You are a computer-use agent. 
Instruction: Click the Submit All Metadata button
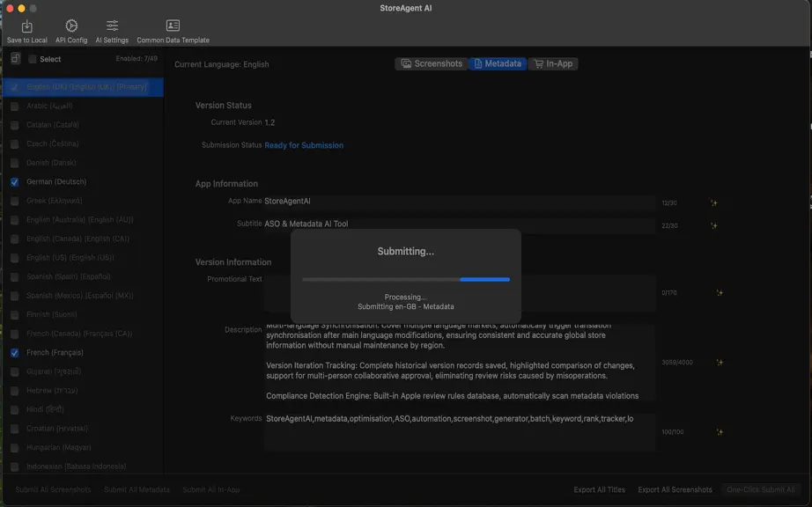137,489
